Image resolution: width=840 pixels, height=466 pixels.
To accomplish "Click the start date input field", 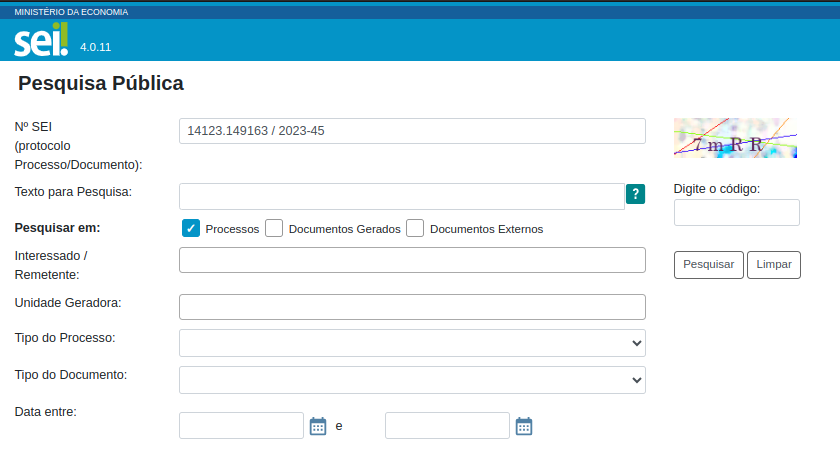I will coord(241,426).
